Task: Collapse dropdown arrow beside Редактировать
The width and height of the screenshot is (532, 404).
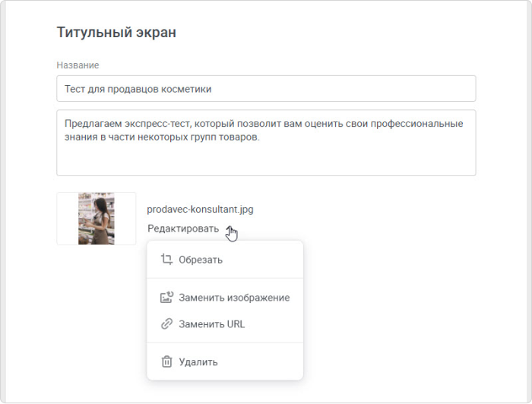Action: point(230,229)
